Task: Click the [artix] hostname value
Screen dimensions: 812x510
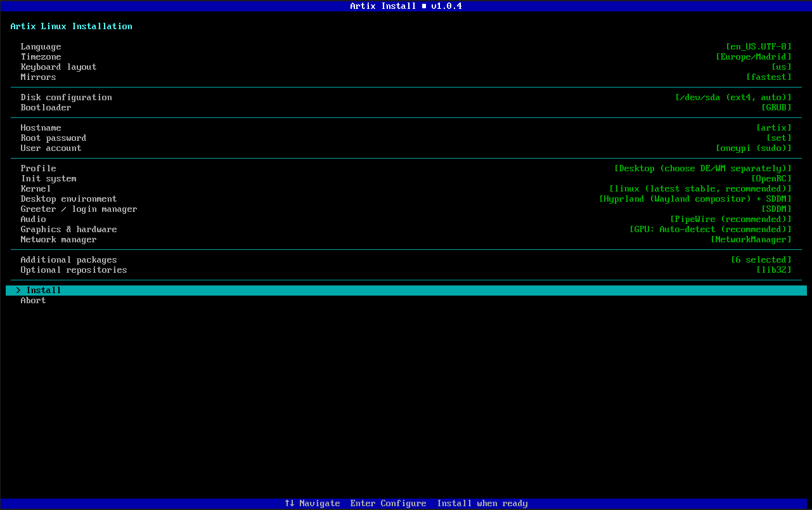Action: [x=774, y=128]
